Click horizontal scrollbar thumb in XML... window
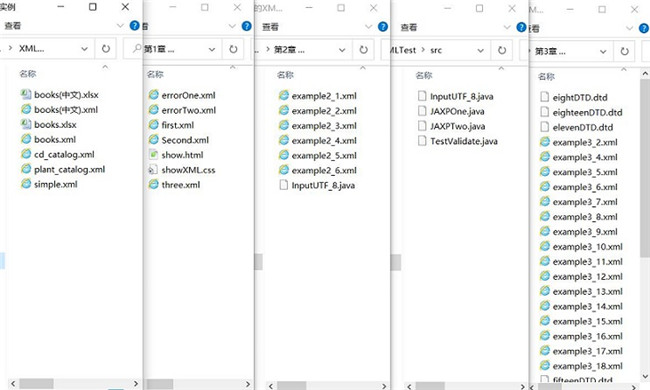Image resolution: width=650 pixels, height=390 pixels. [36, 384]
